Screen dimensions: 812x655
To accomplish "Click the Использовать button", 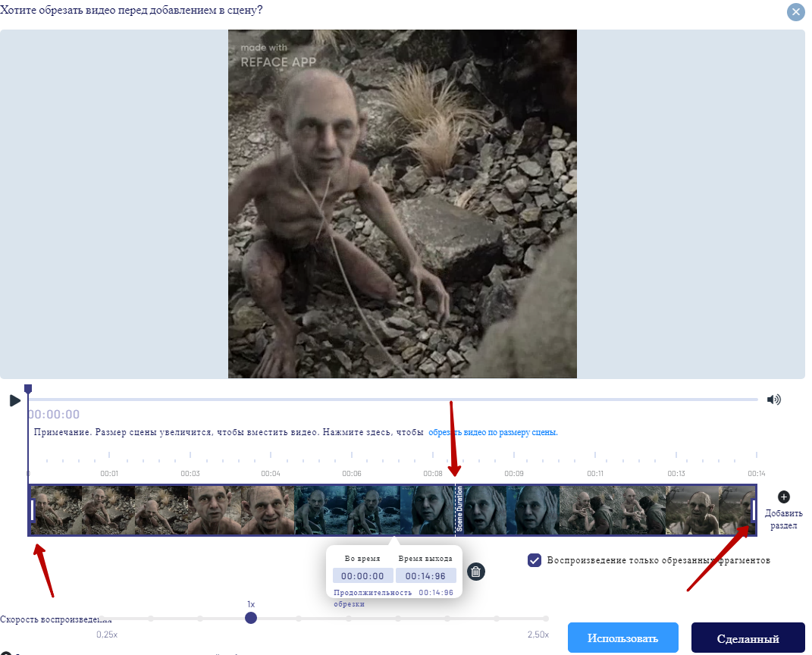I will point(623,638).
